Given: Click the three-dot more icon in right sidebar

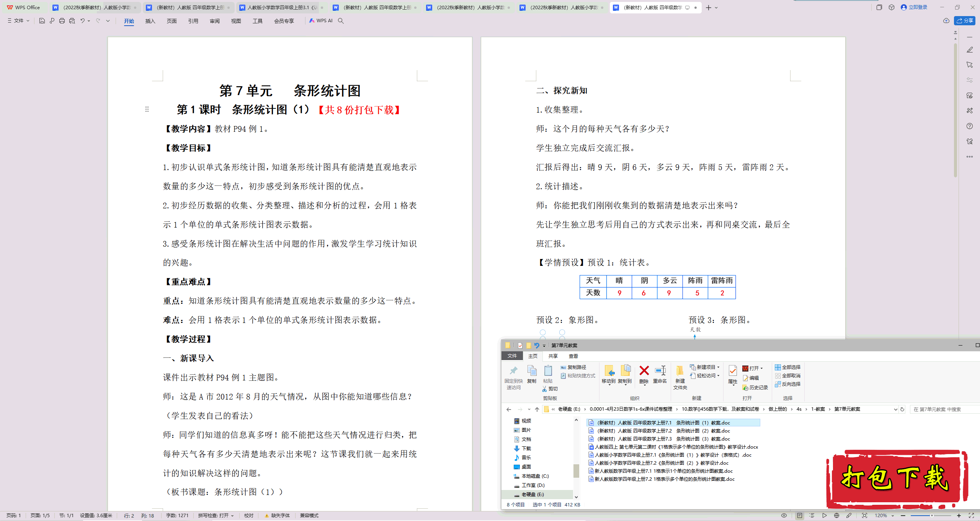Looking at the screenshot, I should point(969,157).
